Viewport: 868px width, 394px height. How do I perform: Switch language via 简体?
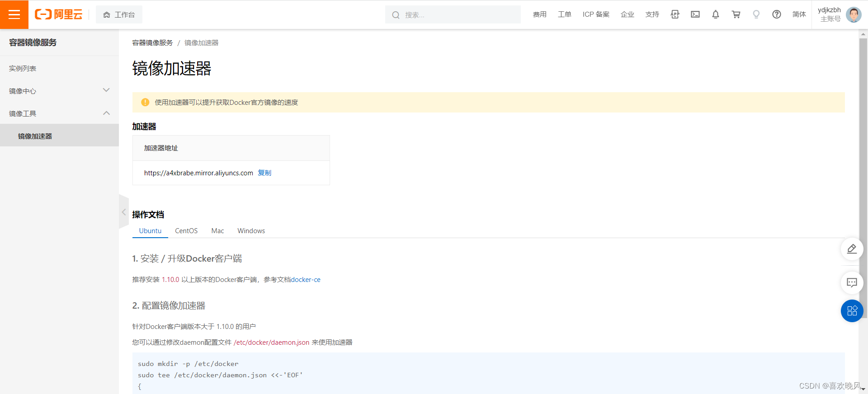(799, 14)
